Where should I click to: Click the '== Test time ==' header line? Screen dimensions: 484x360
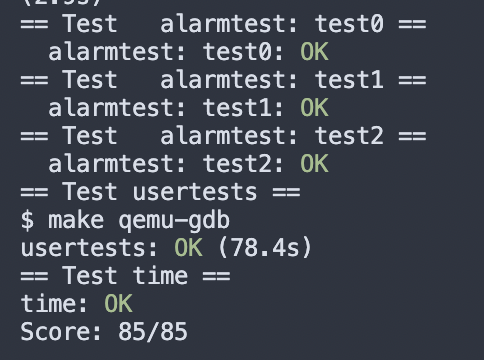(x=125, y=276)
